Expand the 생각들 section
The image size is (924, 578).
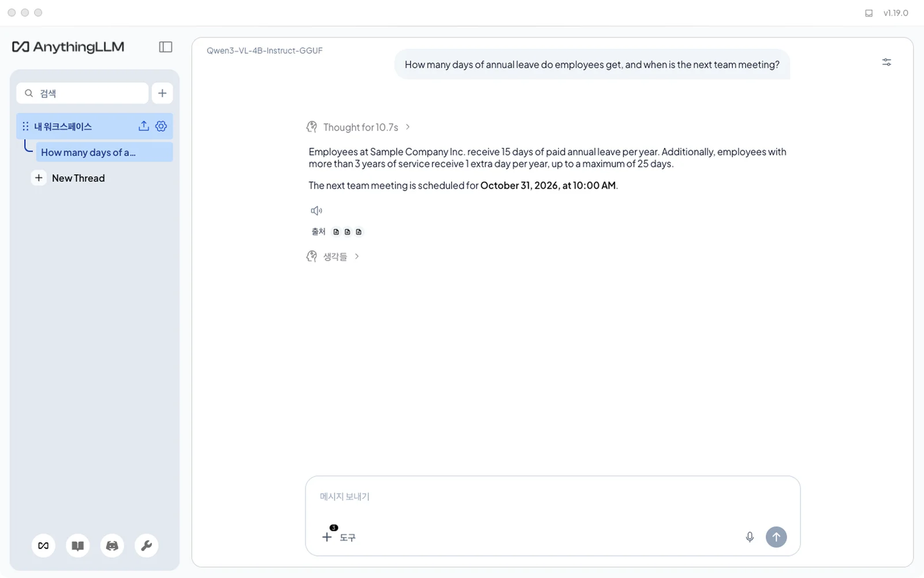coord(333,256)
